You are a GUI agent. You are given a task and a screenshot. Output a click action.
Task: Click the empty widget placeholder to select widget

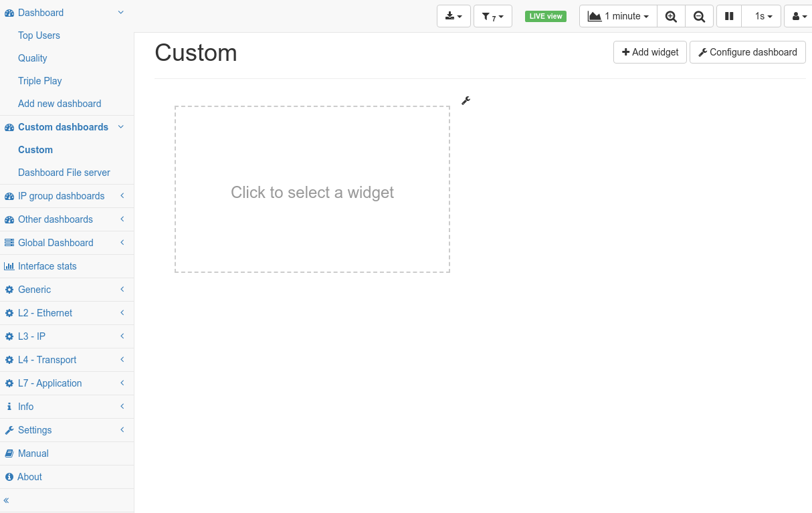coord(312,189)
